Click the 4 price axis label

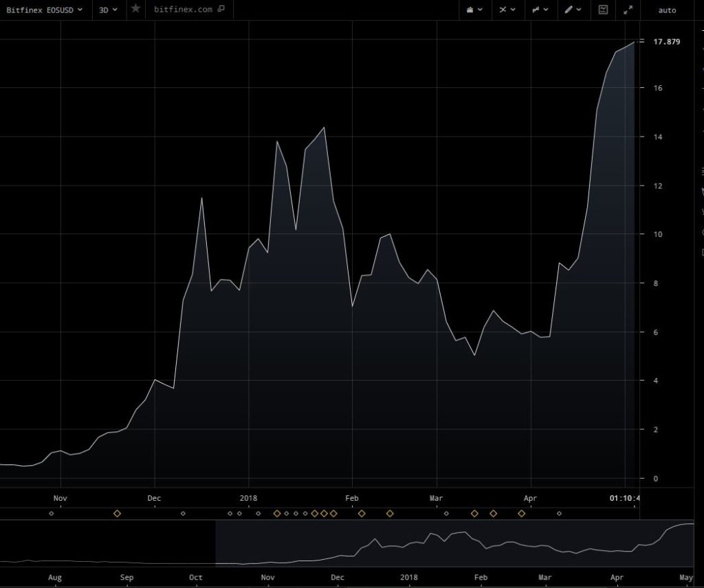click(656, 381)
